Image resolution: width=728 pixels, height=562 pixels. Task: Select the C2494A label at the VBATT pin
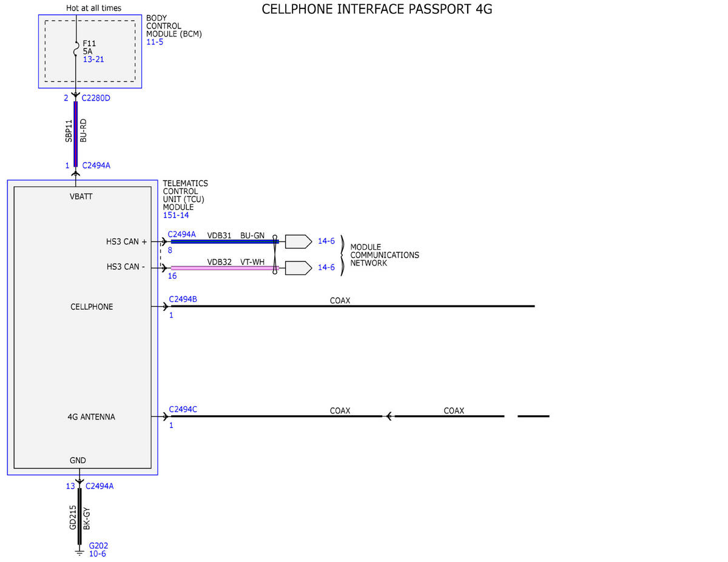96,165
